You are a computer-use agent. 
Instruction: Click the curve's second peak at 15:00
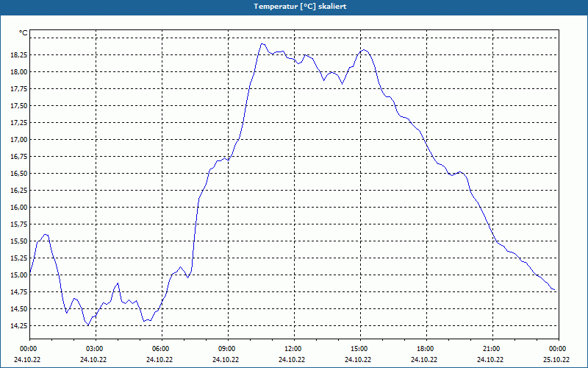point(363,49)
